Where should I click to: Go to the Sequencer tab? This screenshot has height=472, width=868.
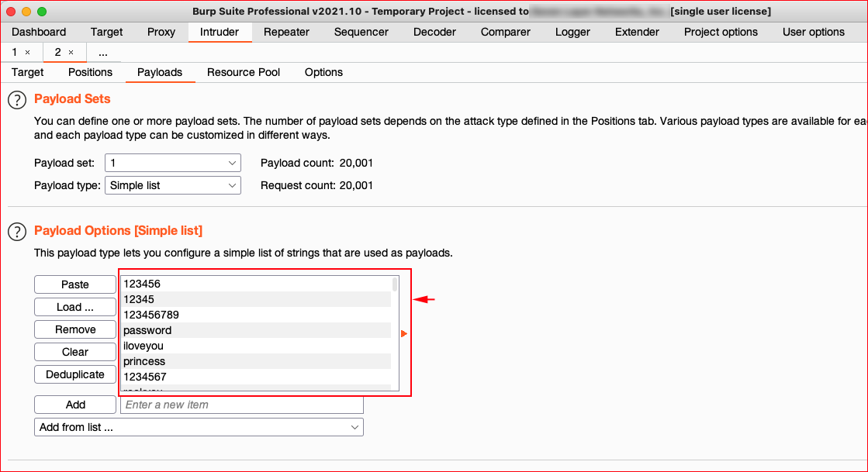pos(361,32)
